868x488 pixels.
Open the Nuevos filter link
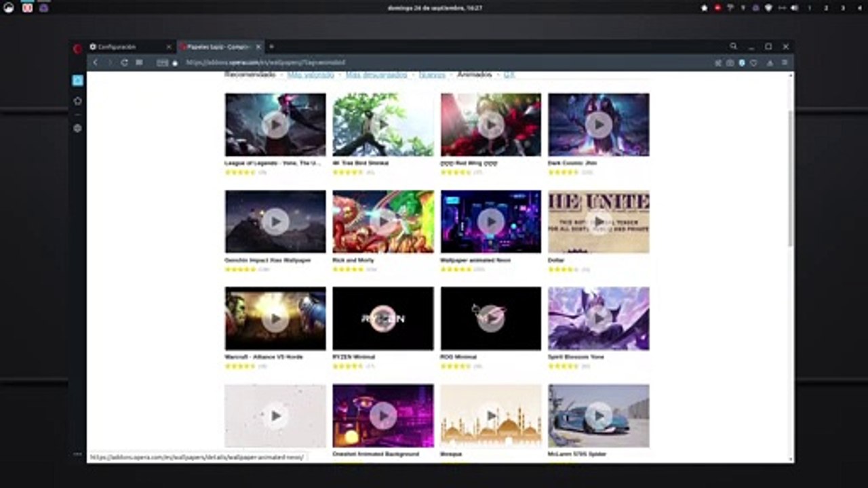pos(432,75)
